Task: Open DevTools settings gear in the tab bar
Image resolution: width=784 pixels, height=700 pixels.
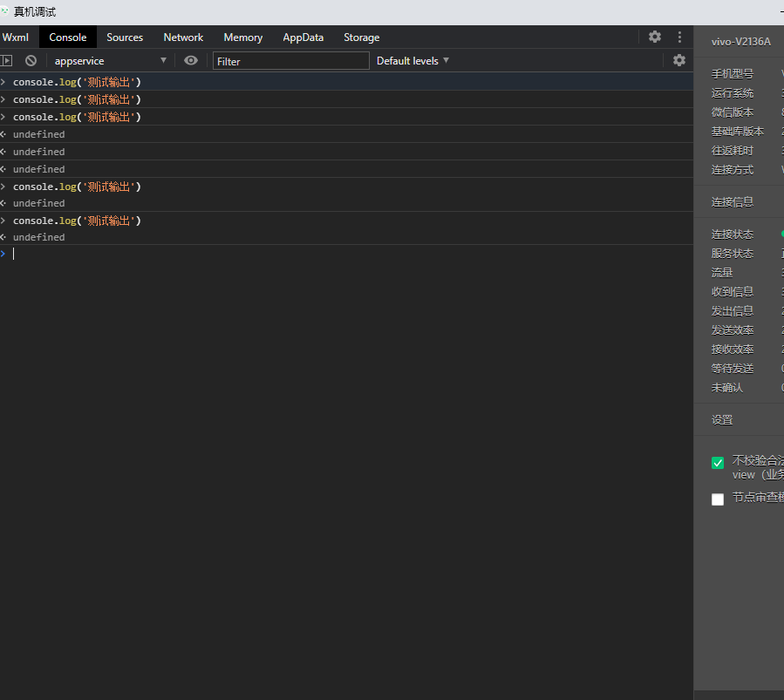Action: coord(655,37)
